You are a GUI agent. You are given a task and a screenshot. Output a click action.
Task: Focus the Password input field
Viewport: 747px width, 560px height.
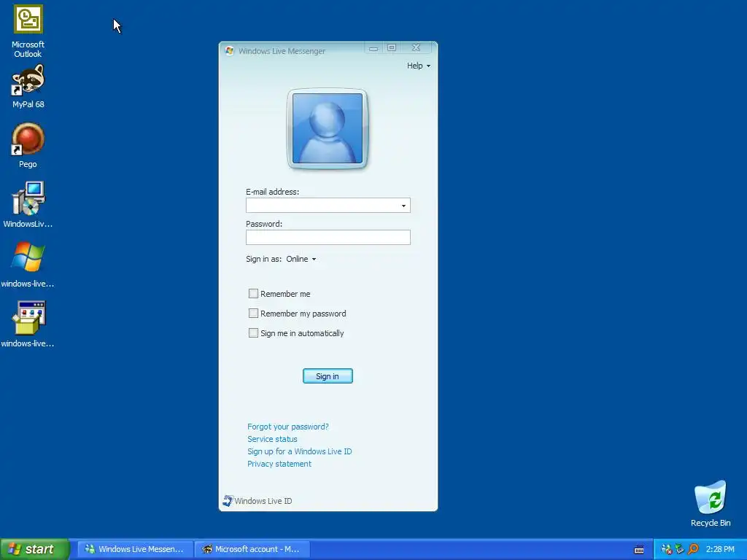click(x=328, y=237)
